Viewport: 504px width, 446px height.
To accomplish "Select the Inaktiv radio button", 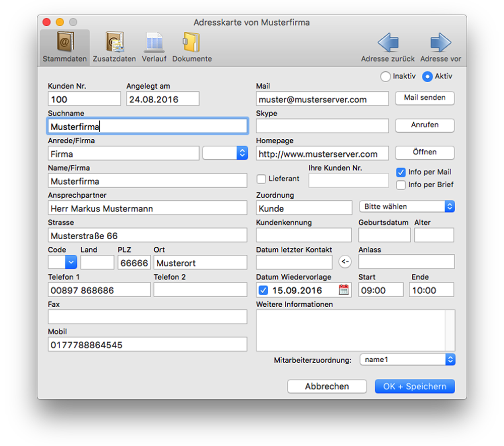I will click(x=385, y=77).
